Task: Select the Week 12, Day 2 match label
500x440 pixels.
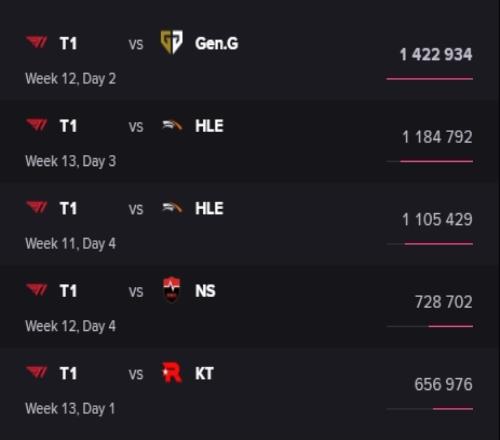Action: (71, 79)
